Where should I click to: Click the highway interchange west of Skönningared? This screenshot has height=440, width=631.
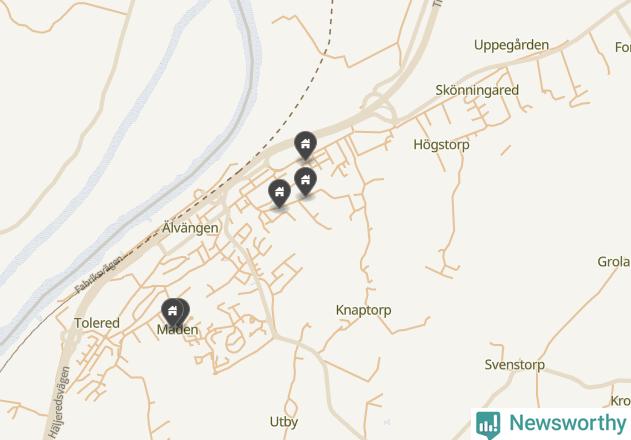click(x=378, y=104)
